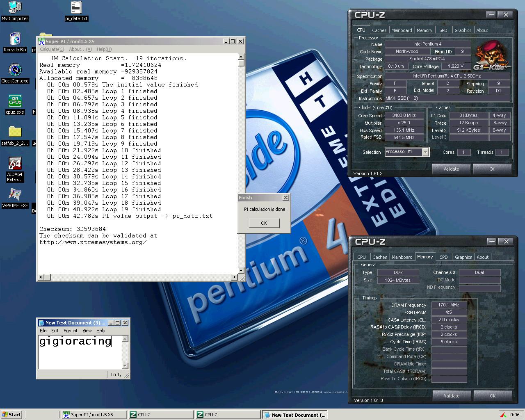Confirm OK in the Finish dialog
525x420 pixels.
[x=264, y=223]
